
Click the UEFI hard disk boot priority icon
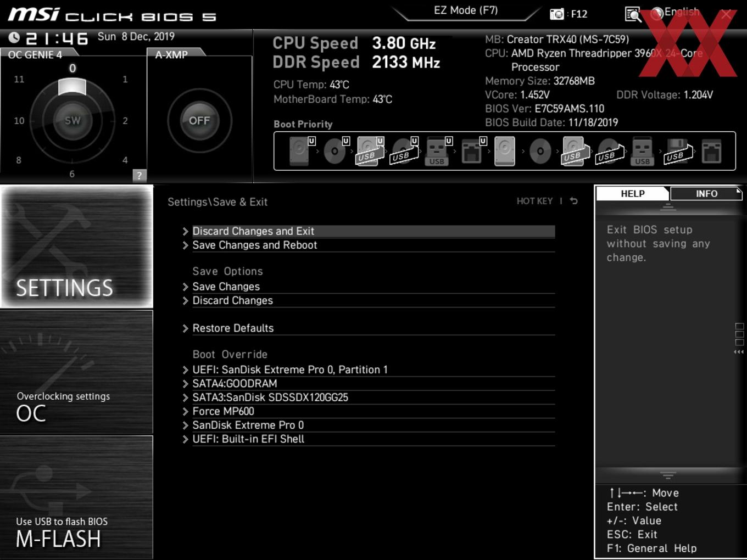point(302,151)
